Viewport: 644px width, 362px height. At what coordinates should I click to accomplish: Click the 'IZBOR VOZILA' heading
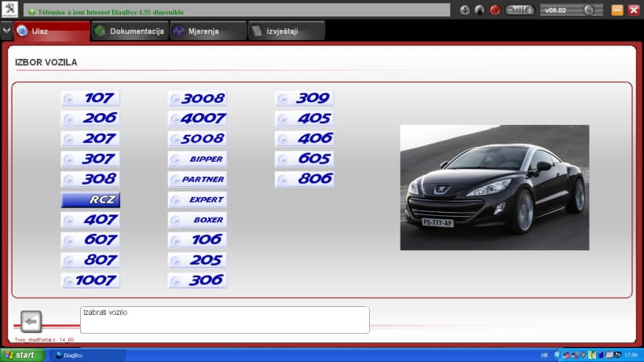point(46,62)
